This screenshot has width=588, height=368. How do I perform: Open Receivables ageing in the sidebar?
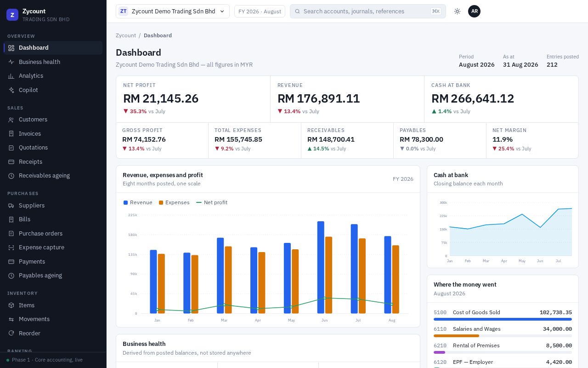tap(53, 176)
